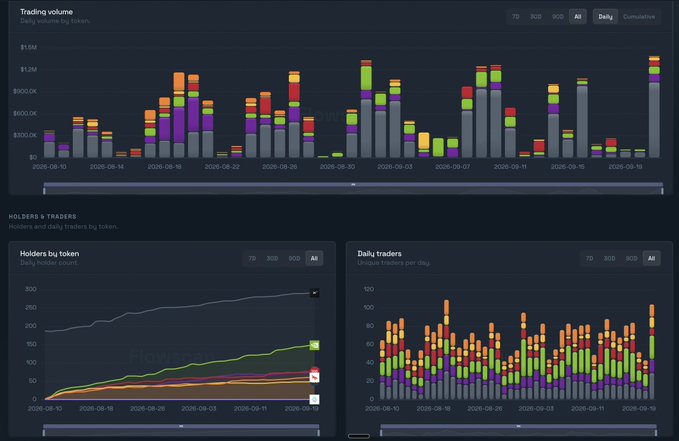Switch the Trading volume chart to 7D

[515, 16]
